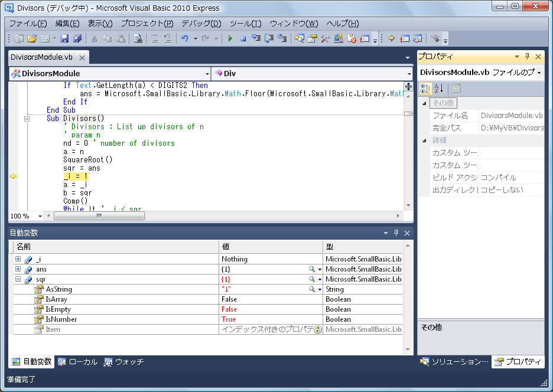
Task: Click the Open File folder icon
Action: (32, 39)
